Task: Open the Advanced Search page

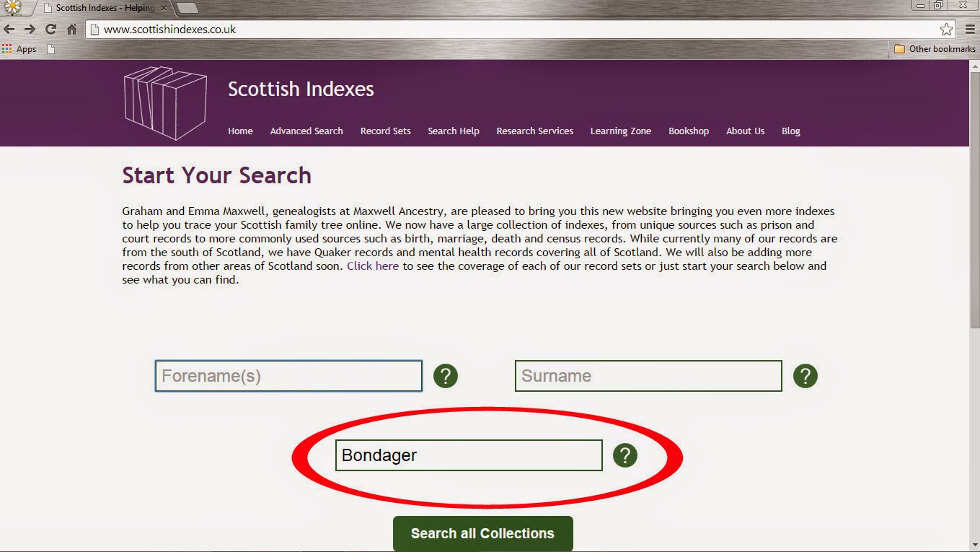Action: click(306, 131)
